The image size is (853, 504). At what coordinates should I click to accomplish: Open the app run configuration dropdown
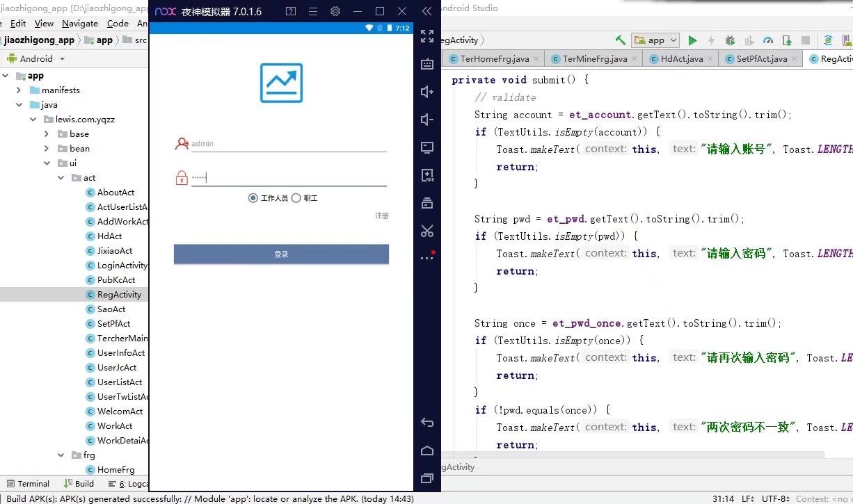coord(654,40)
